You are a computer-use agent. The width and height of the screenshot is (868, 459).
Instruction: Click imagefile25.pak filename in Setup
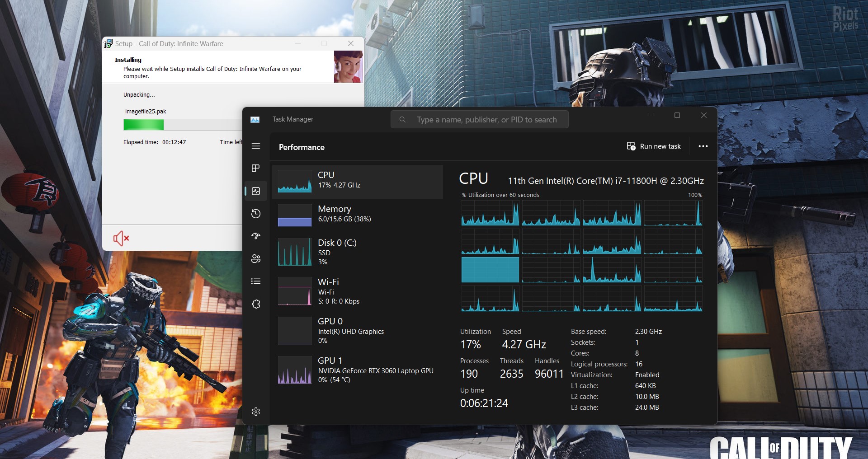click(146, 112)
